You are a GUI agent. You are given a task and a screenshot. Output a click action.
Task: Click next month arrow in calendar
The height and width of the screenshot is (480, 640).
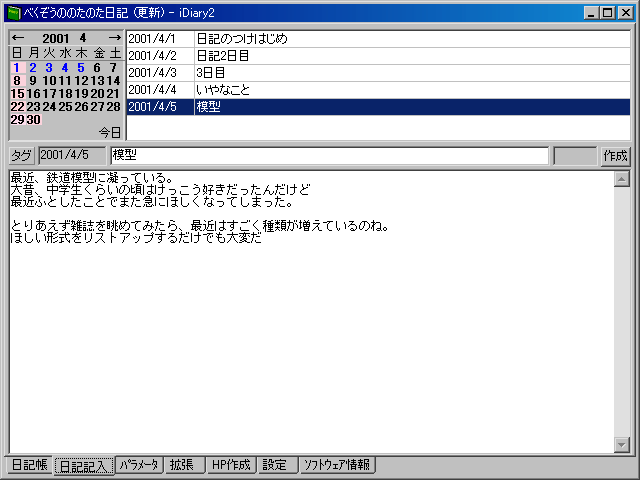coord(114,38)
